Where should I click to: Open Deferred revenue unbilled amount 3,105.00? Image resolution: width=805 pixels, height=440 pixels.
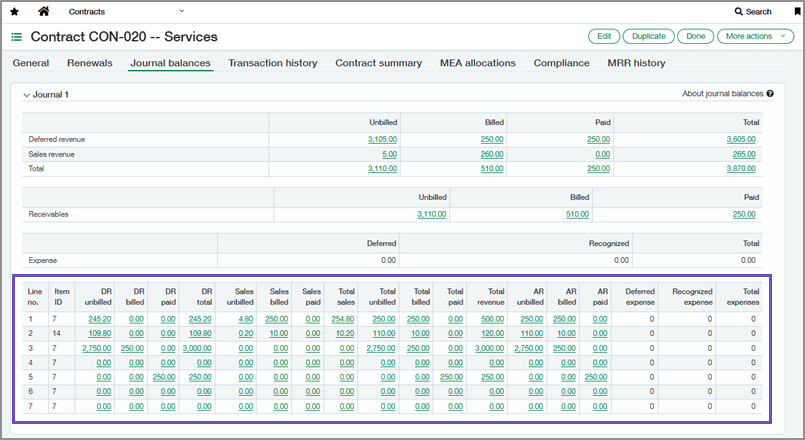point(382,139)
